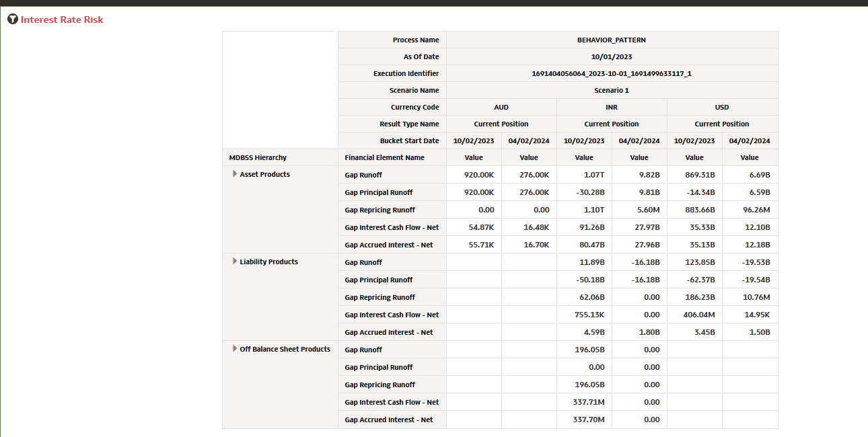Click the Asset Products label
Screen dimensions: 868x437
[x=265, y=174]
